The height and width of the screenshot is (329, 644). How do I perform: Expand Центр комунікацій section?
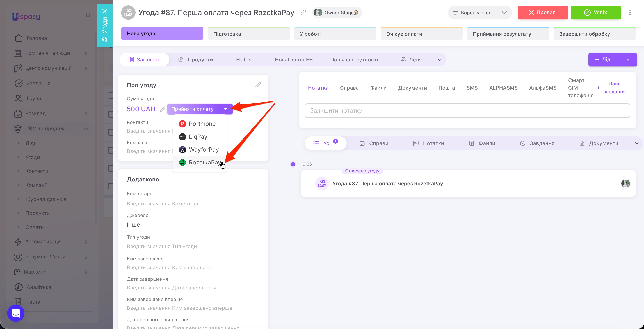click(x=51, y=68)
